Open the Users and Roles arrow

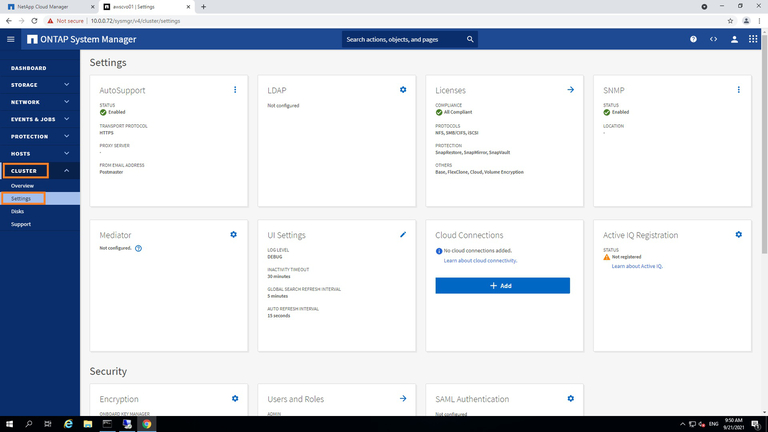403,398
